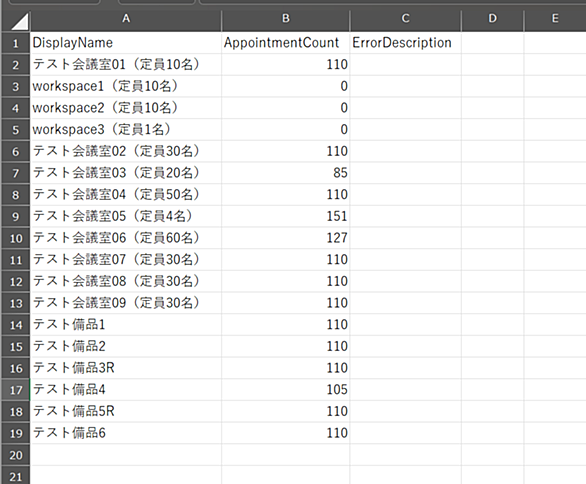
Task: Select cell テスト会議室01（定員10名）
Action: pyautogui.click(x=126, y=65)
